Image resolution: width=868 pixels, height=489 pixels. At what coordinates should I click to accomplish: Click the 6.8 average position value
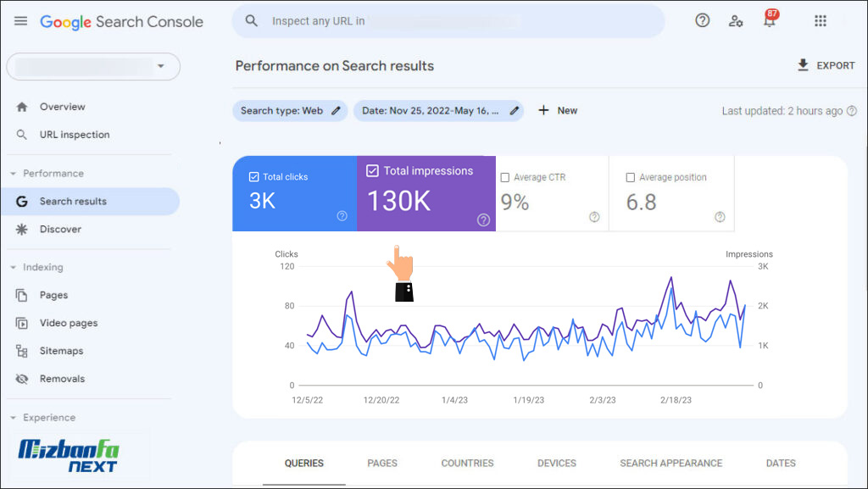pos(641,203)
